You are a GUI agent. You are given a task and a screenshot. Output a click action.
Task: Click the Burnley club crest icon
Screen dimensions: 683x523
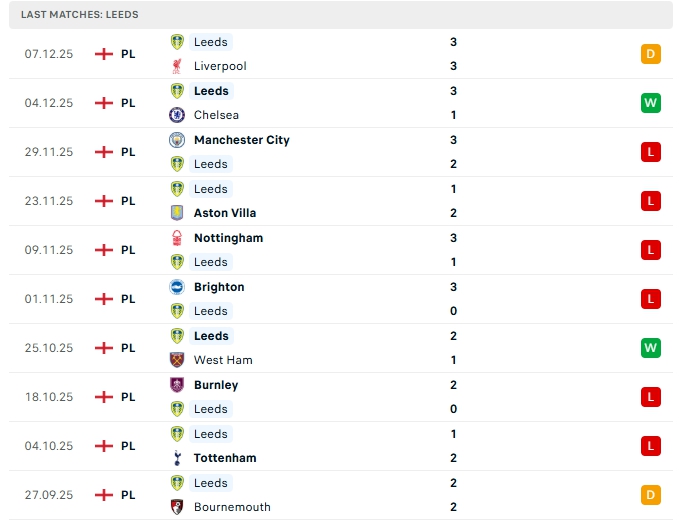pos(177,385)
